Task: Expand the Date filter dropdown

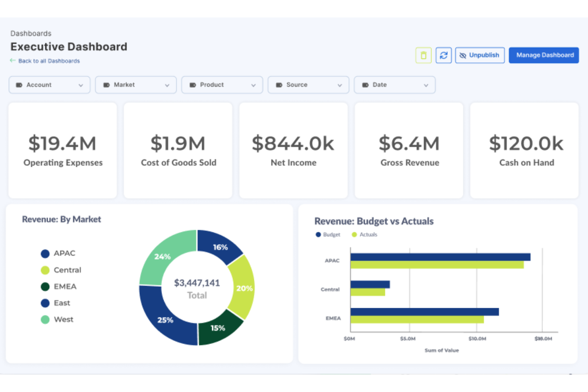Action: (x=395, y=85)
